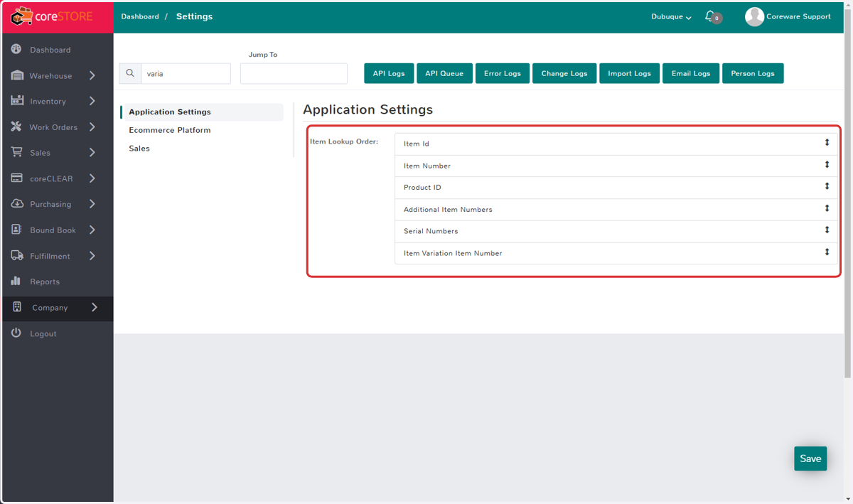The image size is (853, 504).
Task: Click the Jump To input field
Action: [294, 73]
